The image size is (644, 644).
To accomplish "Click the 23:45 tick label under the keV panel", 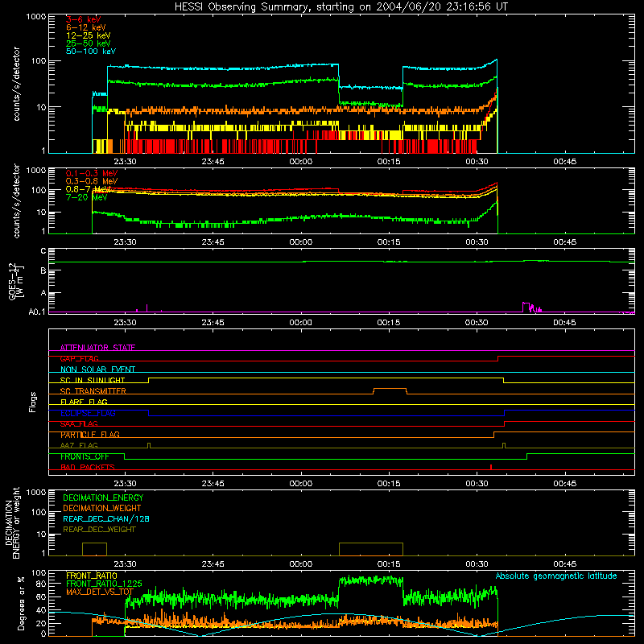I will tap(213, 162).
